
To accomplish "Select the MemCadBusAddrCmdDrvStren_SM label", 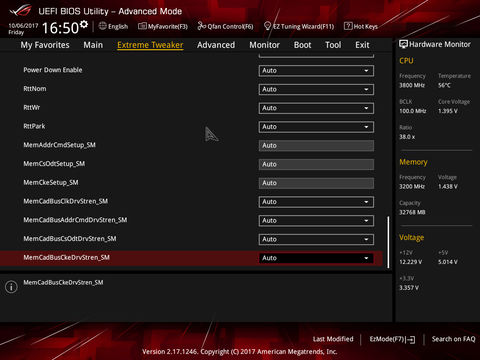I will 75,220.
